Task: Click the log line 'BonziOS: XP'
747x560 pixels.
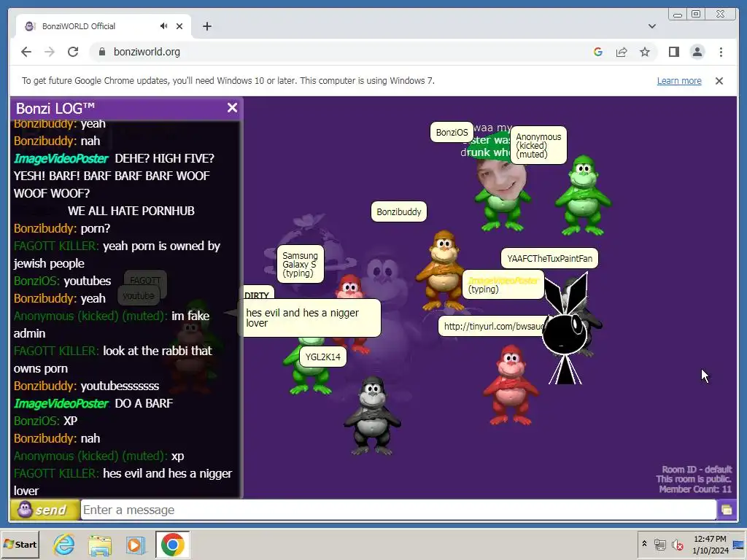Action: coord(45,421)
